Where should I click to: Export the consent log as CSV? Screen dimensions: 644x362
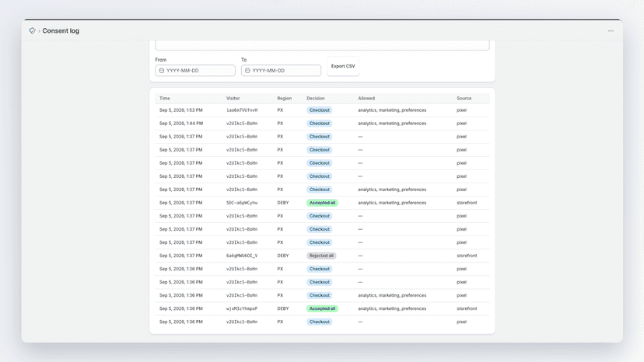[343, 66]
